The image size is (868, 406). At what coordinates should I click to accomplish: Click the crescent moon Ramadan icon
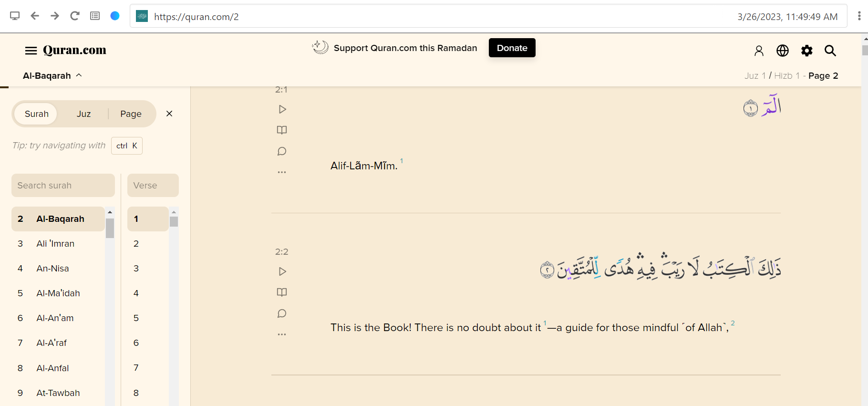point(320,47)
